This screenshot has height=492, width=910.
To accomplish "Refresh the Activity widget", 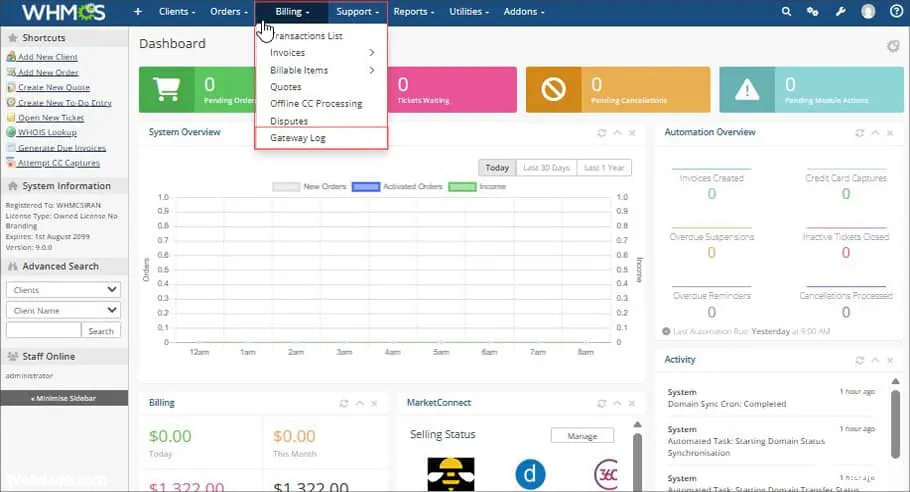I will (860, 360).
